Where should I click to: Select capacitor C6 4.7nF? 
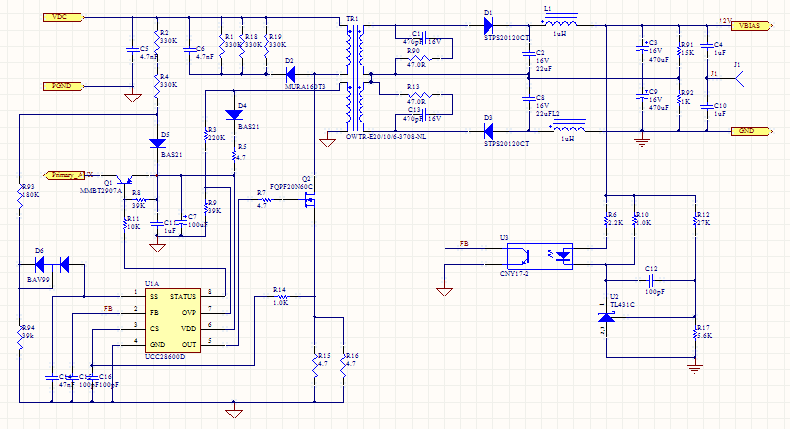(189, 49)
